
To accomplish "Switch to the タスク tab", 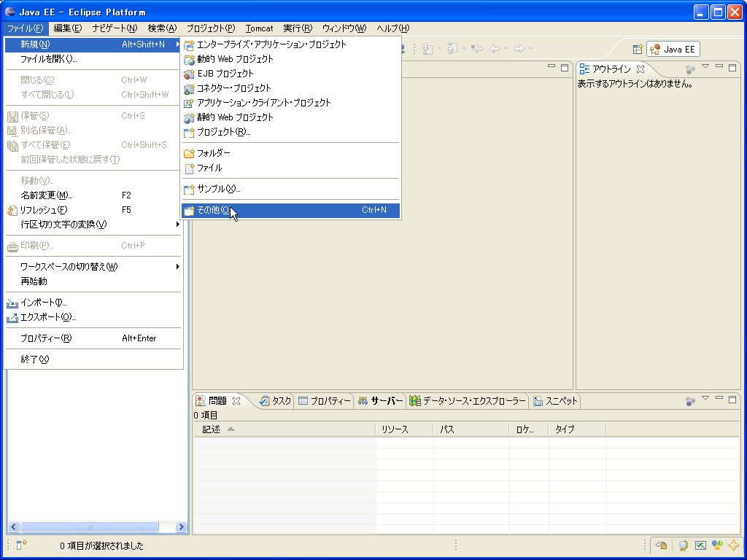I will coord(276,401).
